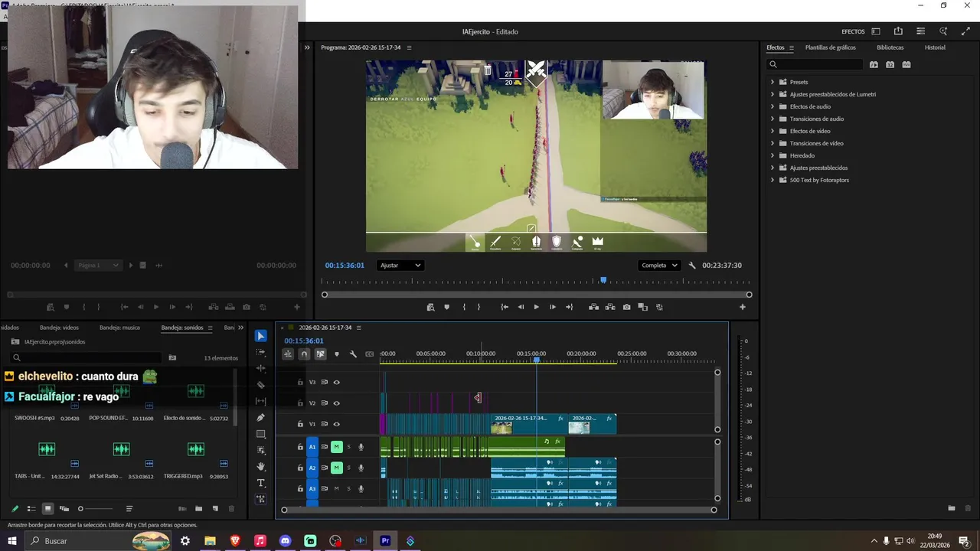
Task: Switch to Bandeja: videos tab
Action: pos(59,328)
